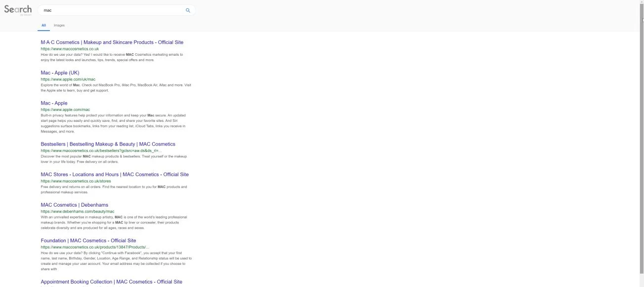644x287 pixels.
Task: Click the https://www.maccosmetics.co.uk URL
Action: coord(70,49)
